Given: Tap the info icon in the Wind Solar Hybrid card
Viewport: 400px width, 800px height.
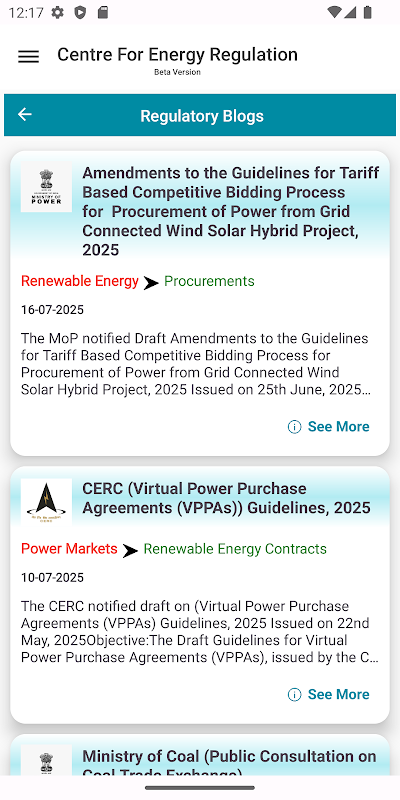Looking at the screenshot, I should click(x=294, y=427).
